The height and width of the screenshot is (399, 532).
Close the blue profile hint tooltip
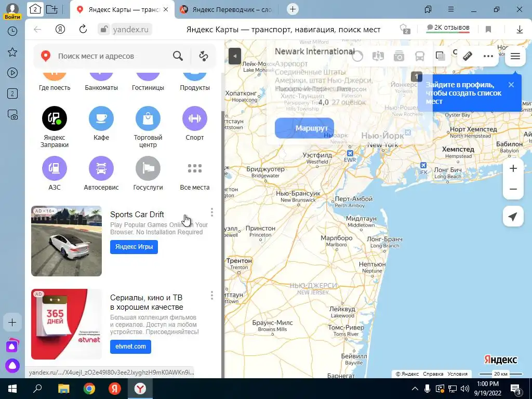[511, 85]
